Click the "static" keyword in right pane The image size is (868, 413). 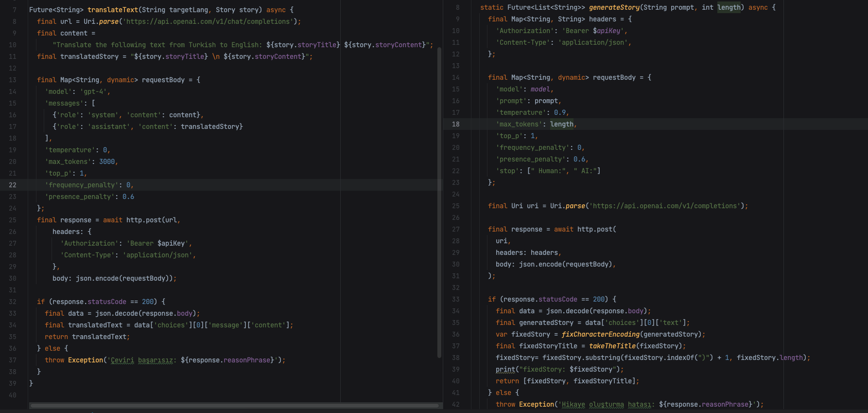tap(492, 7)
